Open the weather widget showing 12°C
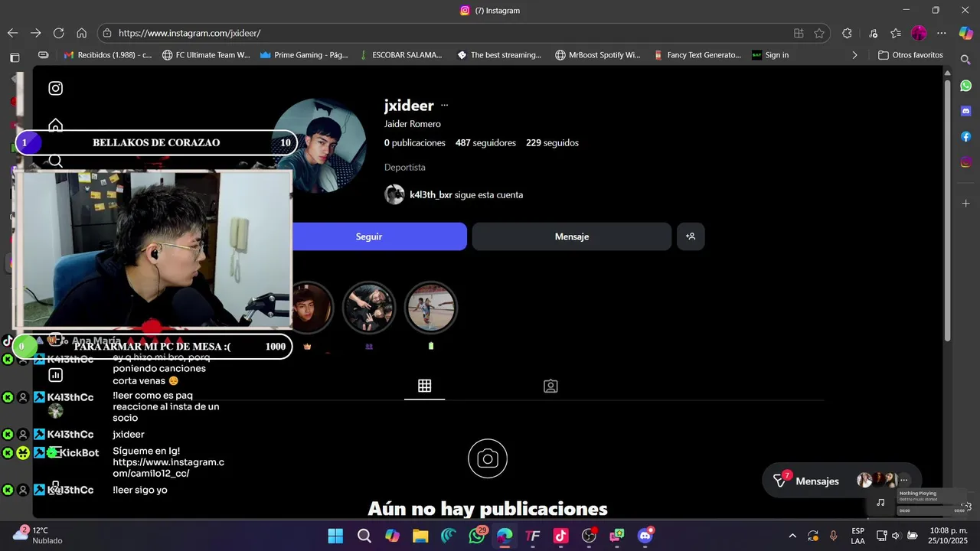This screenshot has width=980, height=551. coord(38,535)
